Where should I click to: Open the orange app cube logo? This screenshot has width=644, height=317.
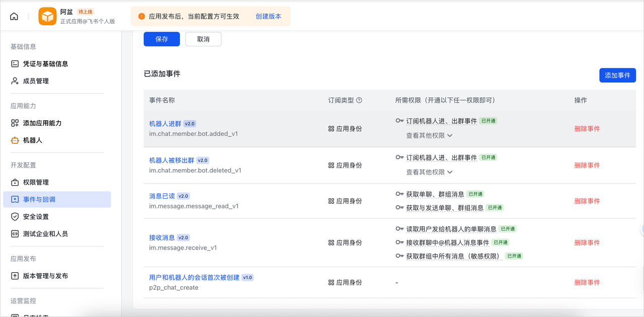pyautogui.click(x=47, y=17)
